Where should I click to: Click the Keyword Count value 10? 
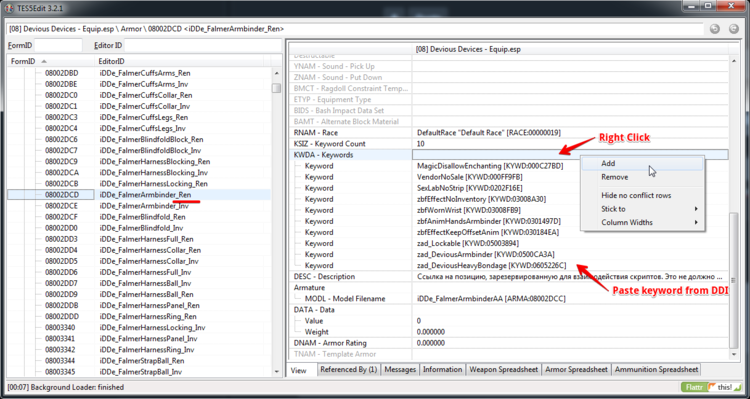point(421,144)
